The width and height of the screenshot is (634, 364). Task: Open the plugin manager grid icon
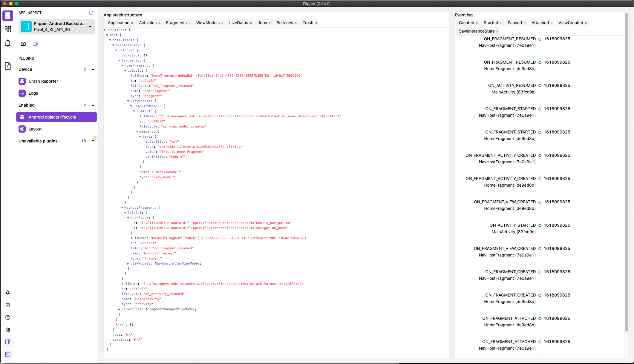pyautogui.click(x=8, y=29)
